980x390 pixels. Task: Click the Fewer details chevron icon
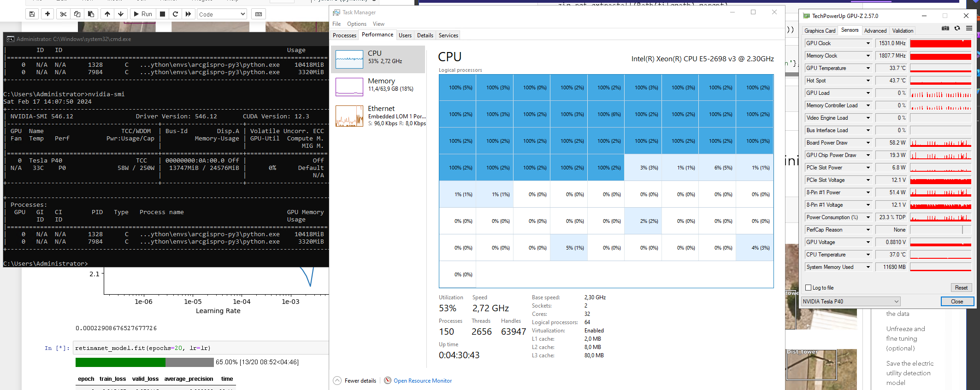click(337, 381)
